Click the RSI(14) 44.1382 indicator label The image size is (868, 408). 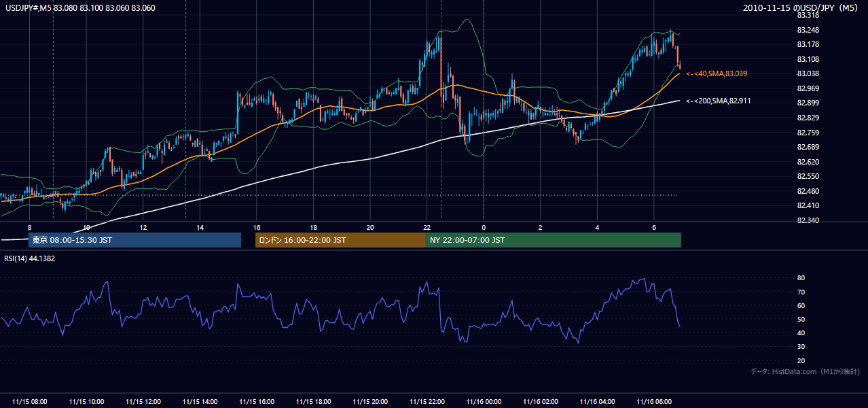click(29, 258)
